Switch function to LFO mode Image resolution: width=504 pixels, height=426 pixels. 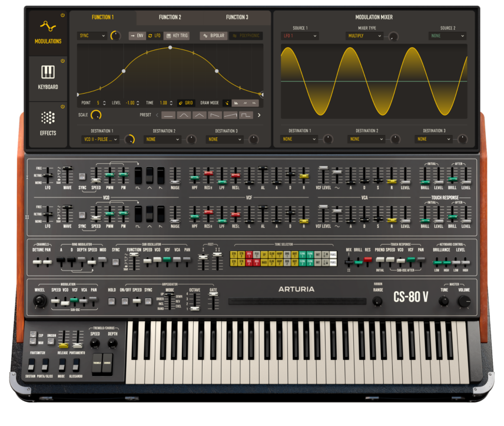[x=154, y=35]
